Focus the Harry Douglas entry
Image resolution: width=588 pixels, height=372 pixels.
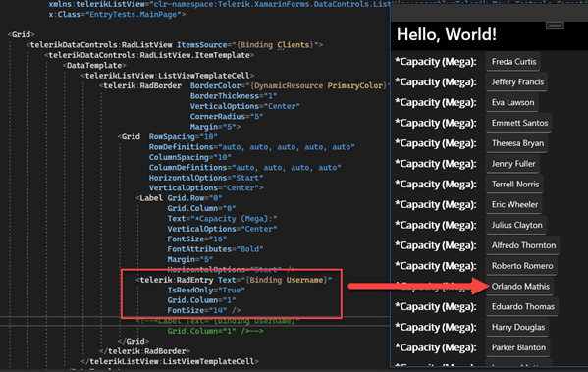pos(517,328)
